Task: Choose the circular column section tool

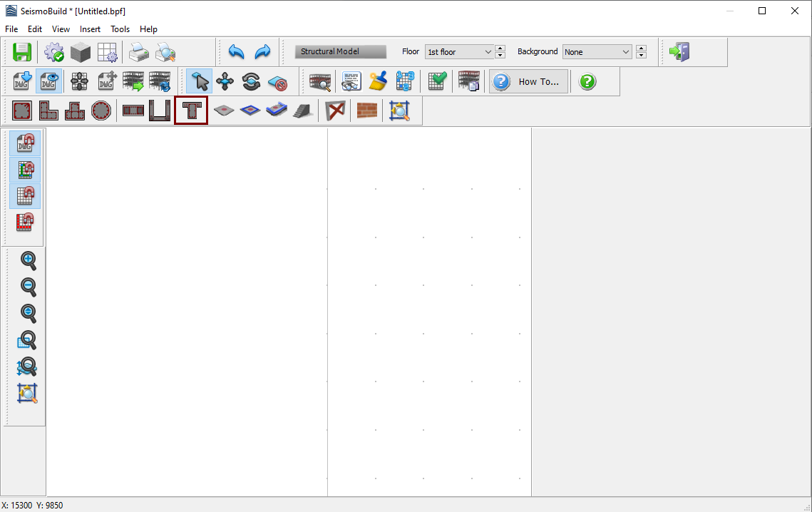Action: 101,111
